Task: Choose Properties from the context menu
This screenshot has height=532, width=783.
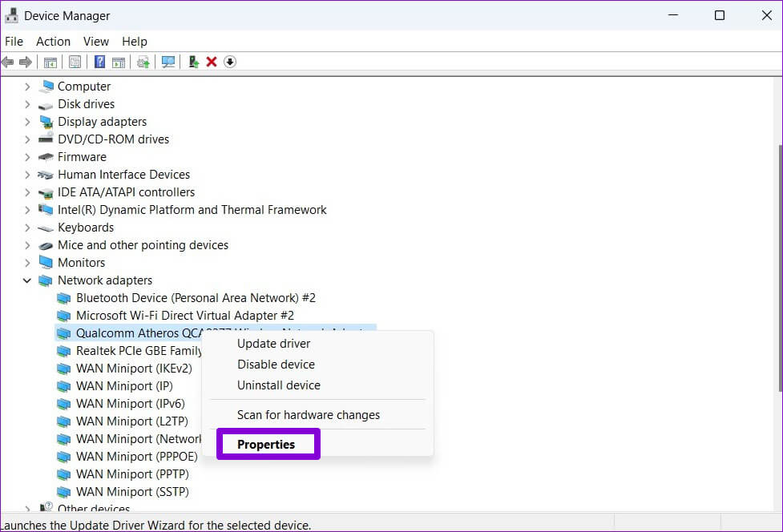Action: (x=266, y=444)
